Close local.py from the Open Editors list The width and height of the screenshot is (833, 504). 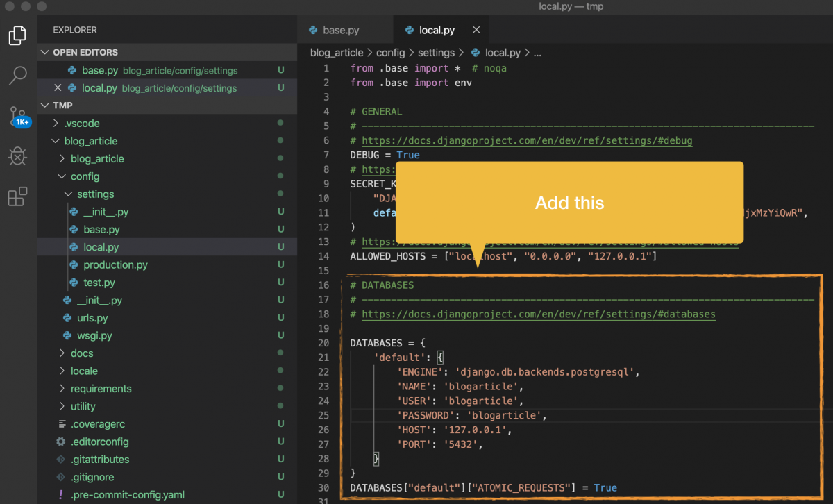pyautogui.click(x=58, y=87)
